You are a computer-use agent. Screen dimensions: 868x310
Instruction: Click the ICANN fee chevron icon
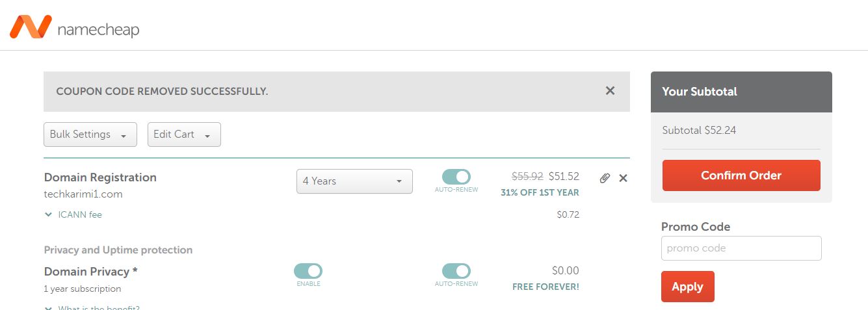coord(48,214)
